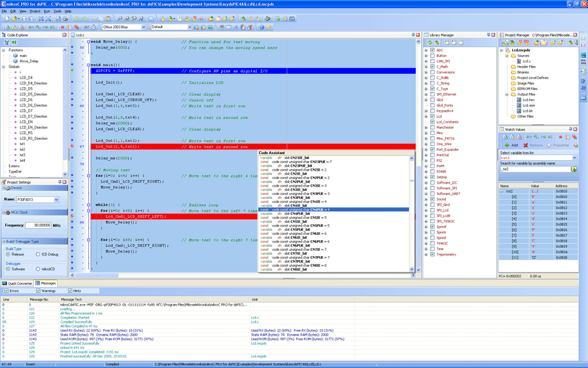Click the search by assembly name field

(535, 170)
